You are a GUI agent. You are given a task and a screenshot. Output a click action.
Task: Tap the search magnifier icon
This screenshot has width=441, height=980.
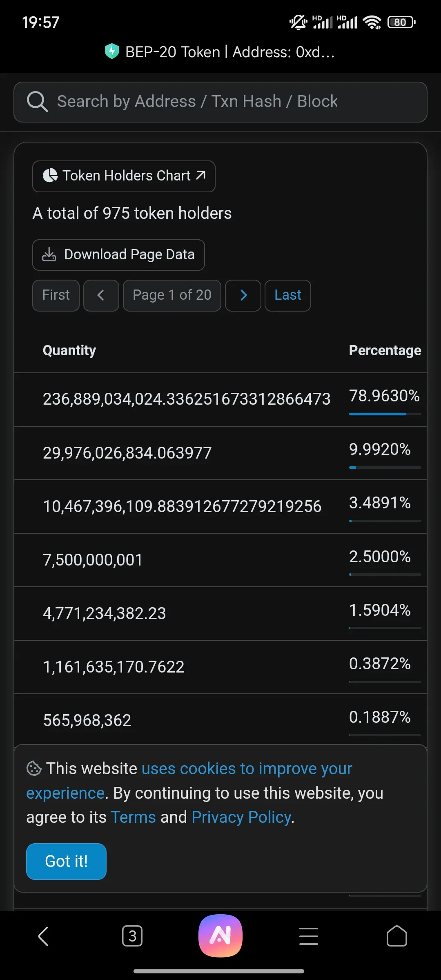(37, 102)
